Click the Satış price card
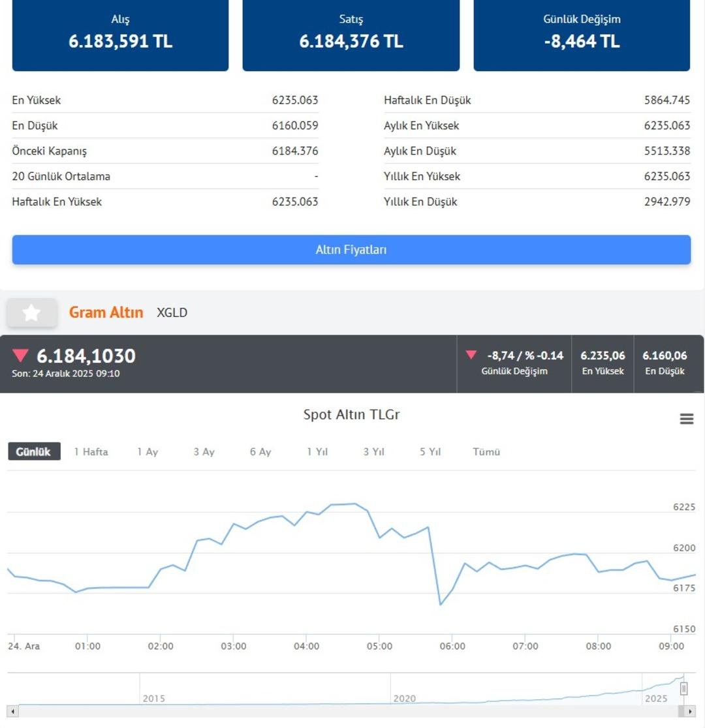Viewport: 705px width, 728px height. click(x=351, y=34)
